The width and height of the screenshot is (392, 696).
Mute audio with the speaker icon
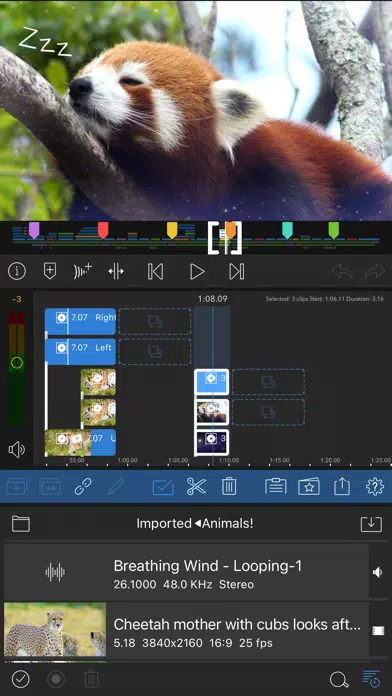(x=17, y=450)
